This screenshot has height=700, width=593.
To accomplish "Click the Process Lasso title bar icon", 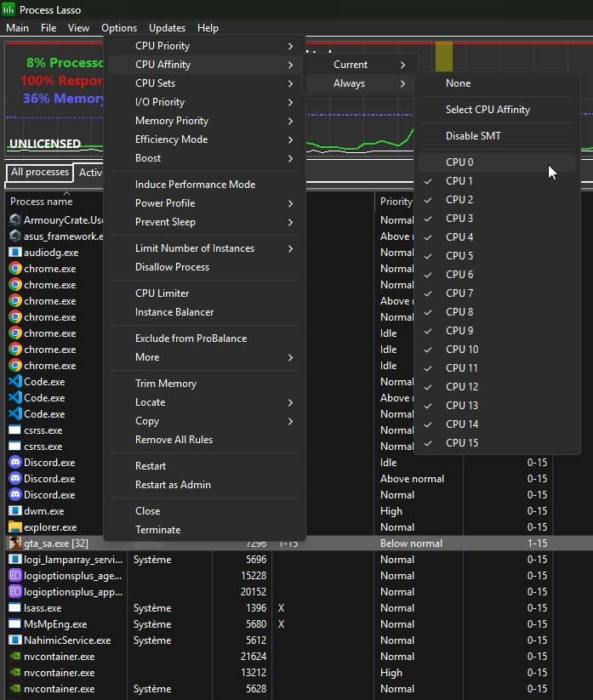I will (x=8, y=9).
